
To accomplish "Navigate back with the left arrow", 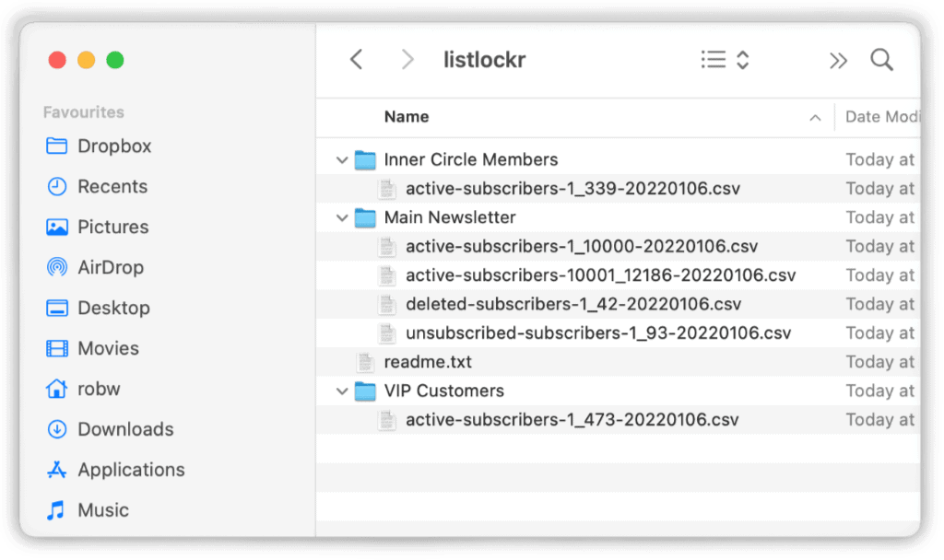I will 357,59.
